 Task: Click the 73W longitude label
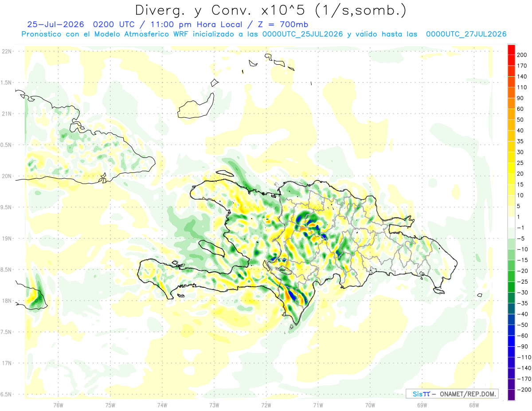(x=214, y=405)
